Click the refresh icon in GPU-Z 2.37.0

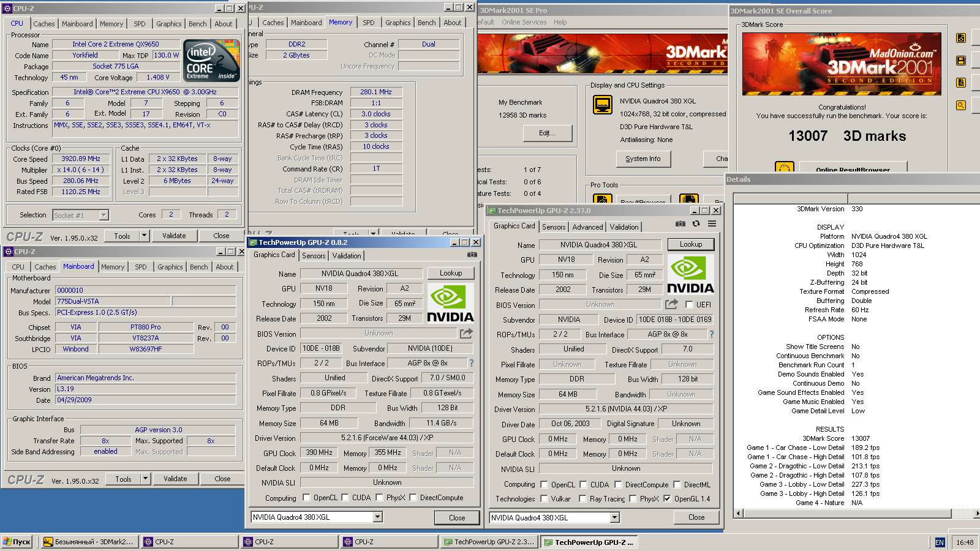(696, 223)
